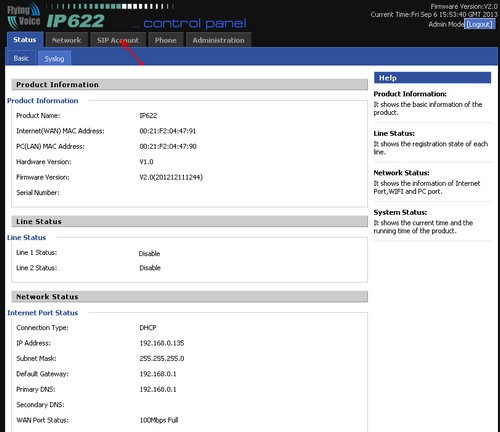Click the Line Status section header bar
The image size is (500, 432).
click(189, 221)
